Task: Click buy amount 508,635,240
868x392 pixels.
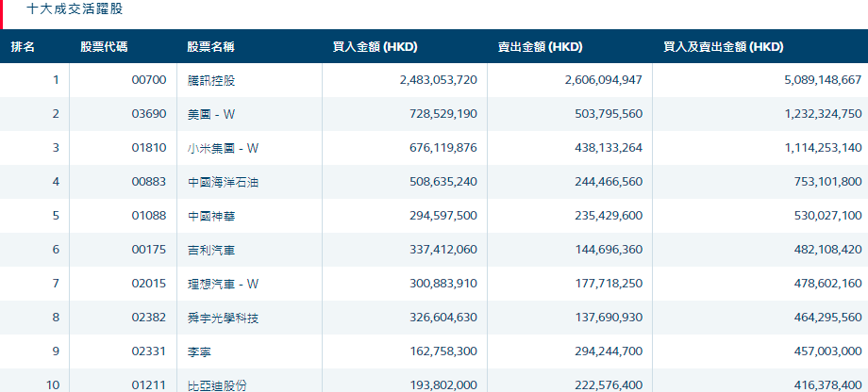Action: click(442, 182)
